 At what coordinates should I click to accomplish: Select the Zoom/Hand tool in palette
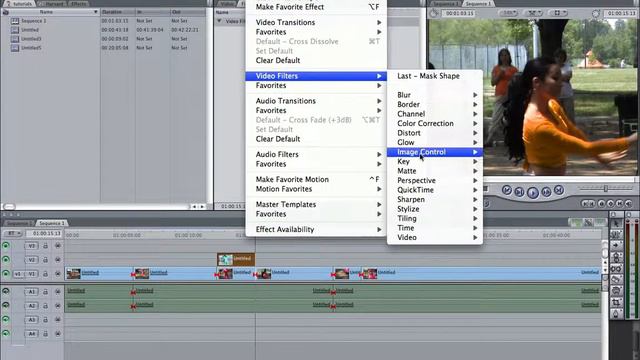(616, 291)
